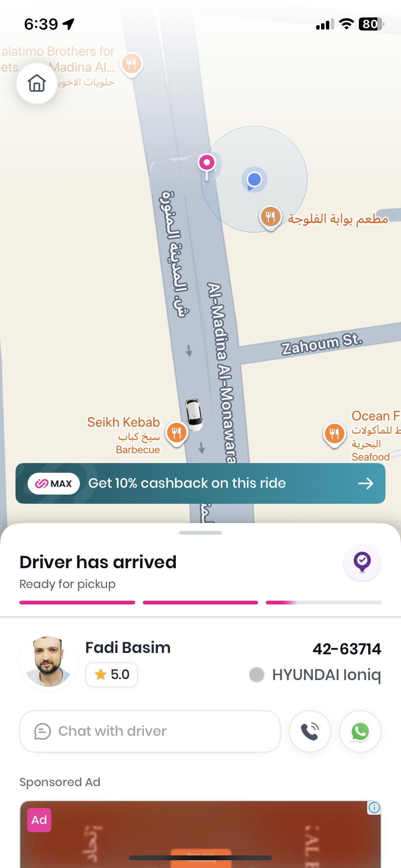This screenshot has width=401, height=868.
Task: Select the Seikh Kebab restaurant marker
Action: coord(176,432)
